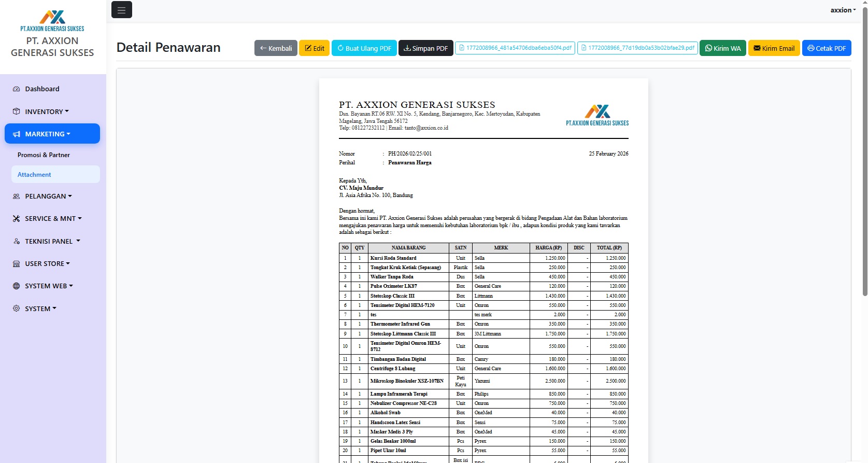The width and height of the screenshot is (868, 463).
Task: Click the System gear icon
Action: tap(16, 308)
